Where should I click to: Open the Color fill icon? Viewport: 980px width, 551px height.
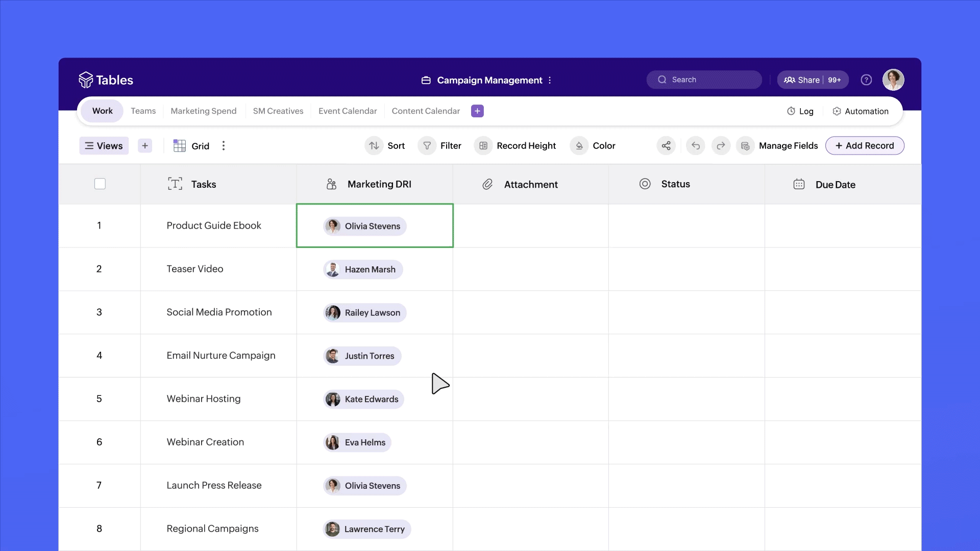(579, 146)
